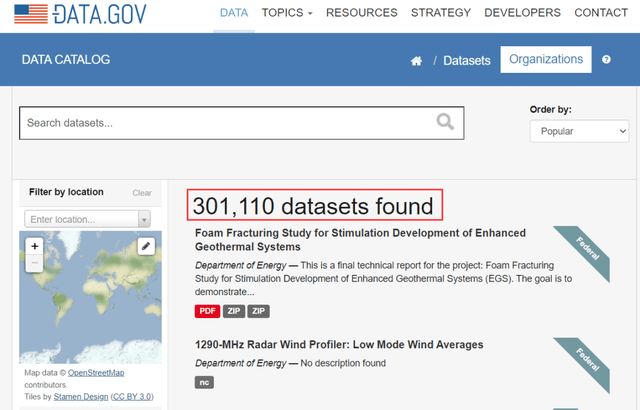Zoom out on the map

tap(35, 263)
